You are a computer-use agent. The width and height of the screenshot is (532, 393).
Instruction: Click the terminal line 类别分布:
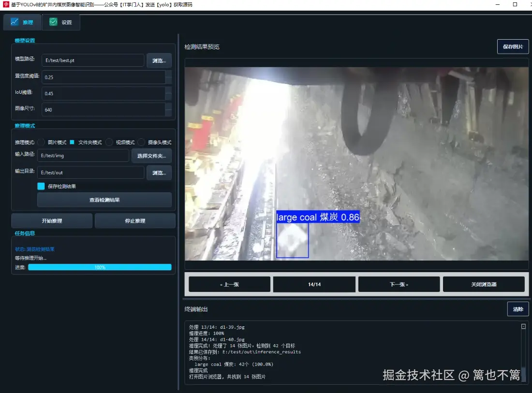pyautogui.click(x=199, y=358)
